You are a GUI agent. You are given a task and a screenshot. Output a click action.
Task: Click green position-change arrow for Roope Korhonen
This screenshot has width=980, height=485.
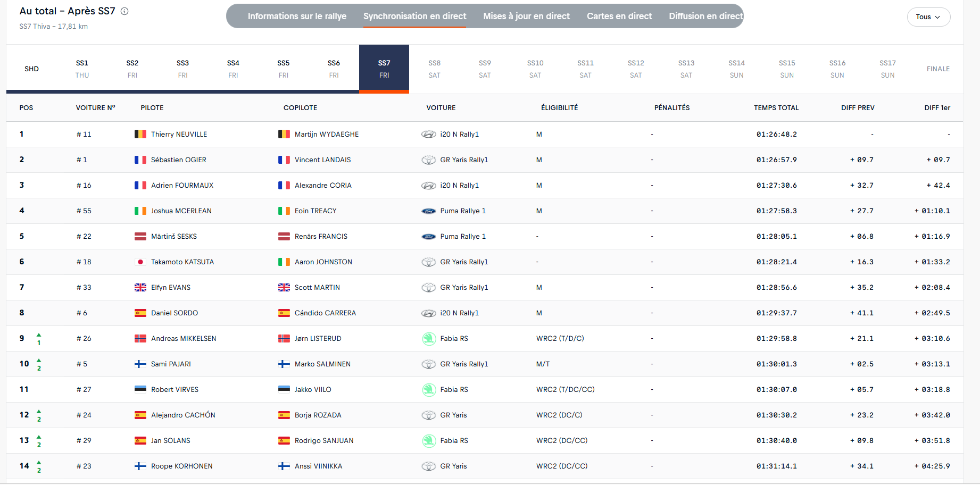pos(39,462)
